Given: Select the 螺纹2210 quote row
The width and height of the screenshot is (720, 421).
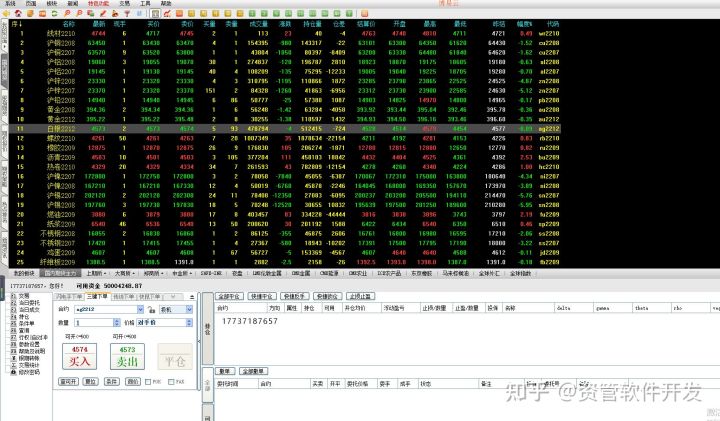Looking at the screenshot, I should tap(285, 138).
